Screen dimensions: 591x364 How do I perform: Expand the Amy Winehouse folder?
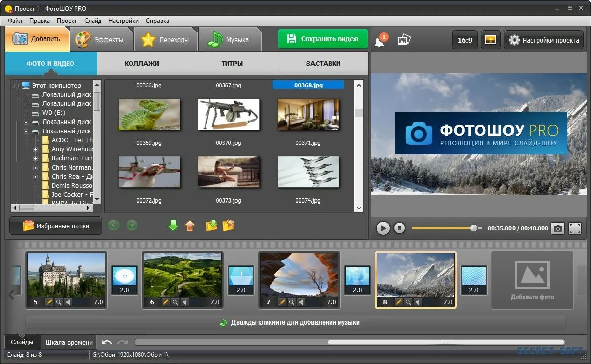click(35, 149)
